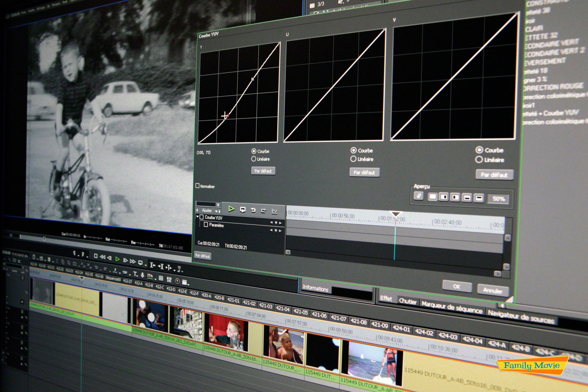Click Set Out point icon on timeline toolbar
The image size is (588, 392).
coord(161,266)
